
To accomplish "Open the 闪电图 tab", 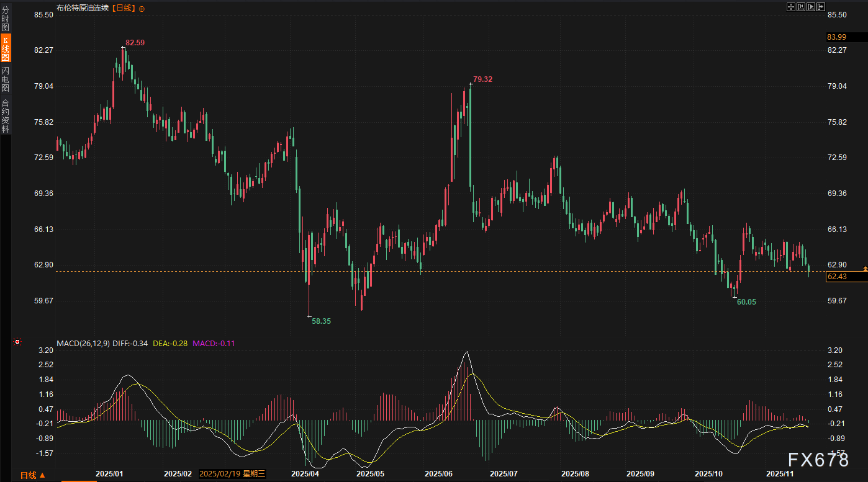I will pos(5,79).
